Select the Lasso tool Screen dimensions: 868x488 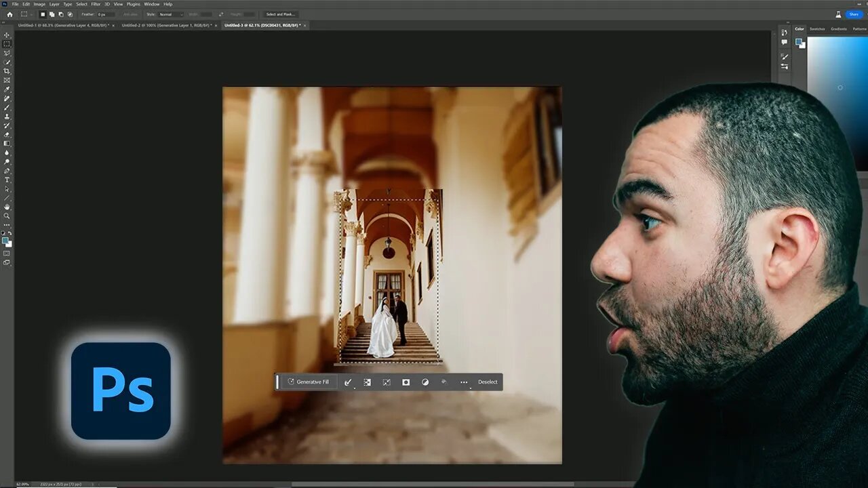pyautogui.click(x=7, y=52)
